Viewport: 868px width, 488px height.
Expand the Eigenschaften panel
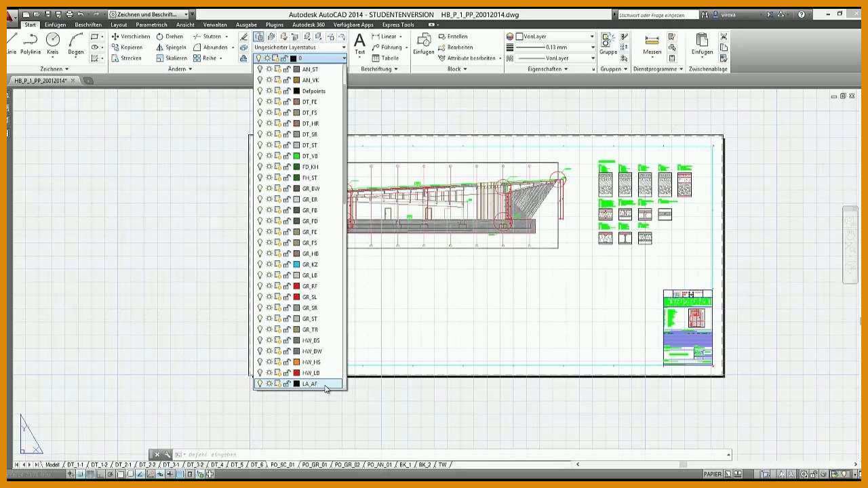[x=547, y=69]
